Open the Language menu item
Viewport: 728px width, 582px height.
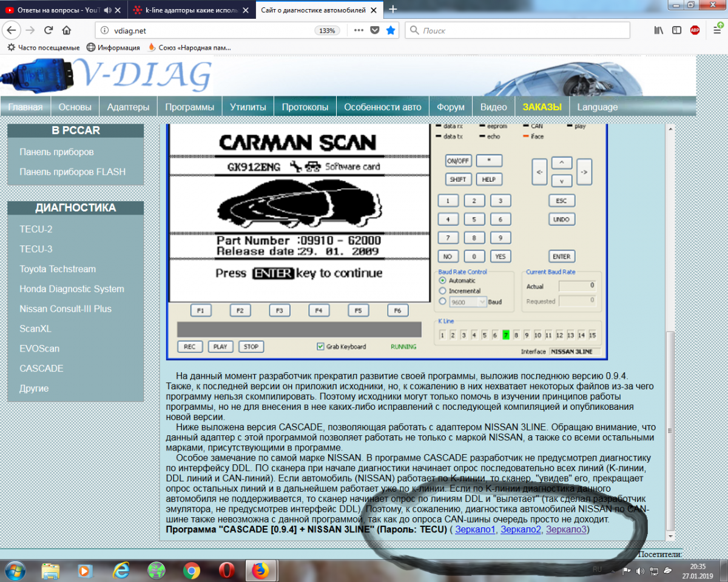(598, 107)
